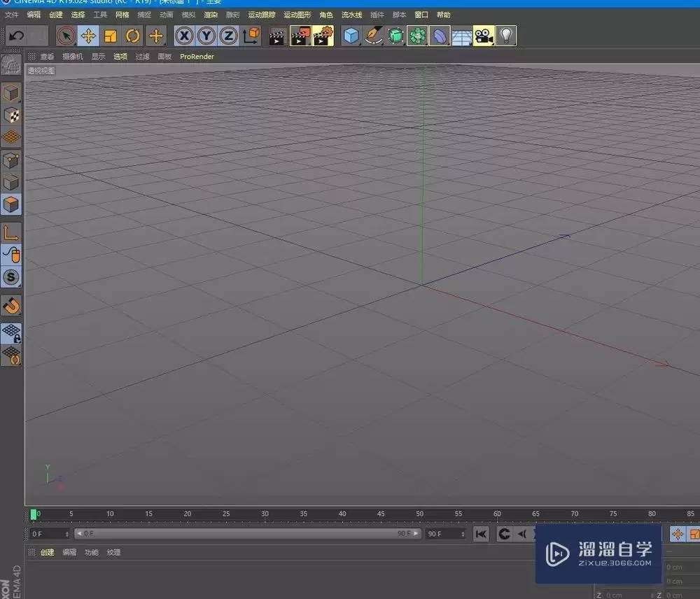Open viewport 摄像机 menu

pos(73,57)
